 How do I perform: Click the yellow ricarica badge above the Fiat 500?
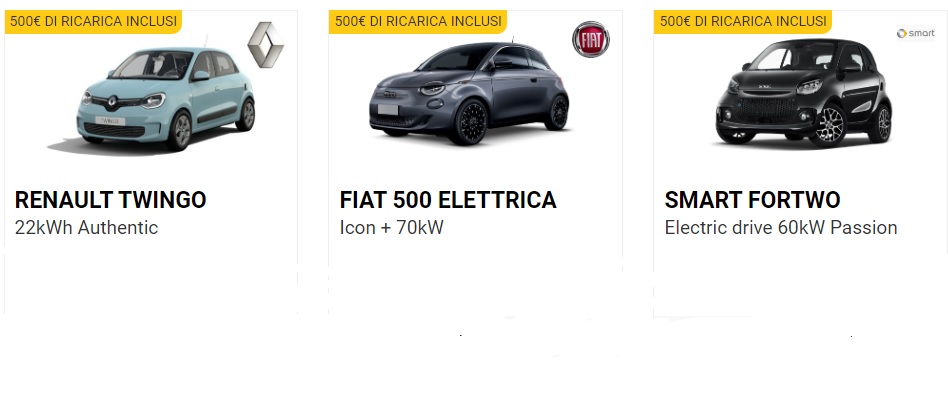pyautogui.click(x=418, y=22)
